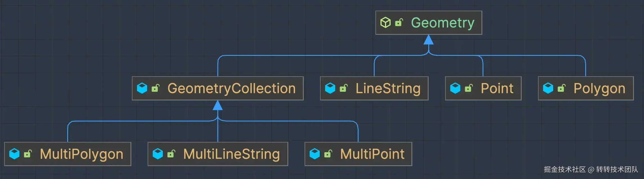644x179 pixels.
Task: Click the Point class cube icon
Action: point(455,88)
